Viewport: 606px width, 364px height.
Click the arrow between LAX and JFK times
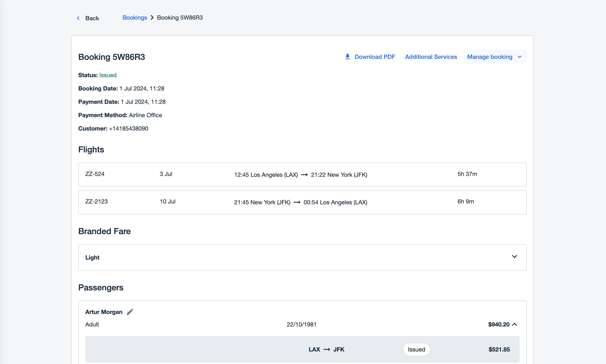click(x=304, y=175)
